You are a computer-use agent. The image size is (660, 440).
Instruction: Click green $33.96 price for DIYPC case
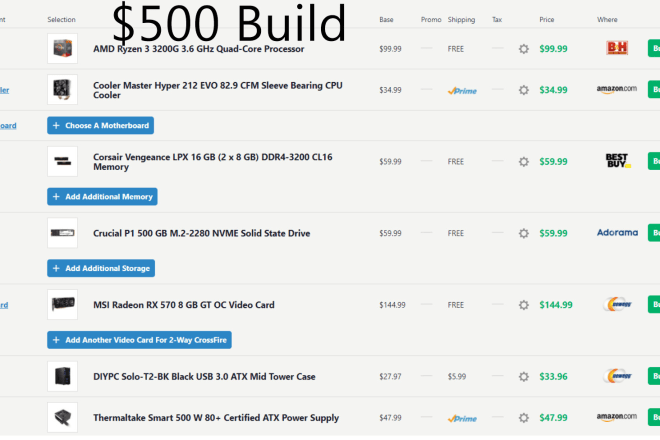point(554,376)
